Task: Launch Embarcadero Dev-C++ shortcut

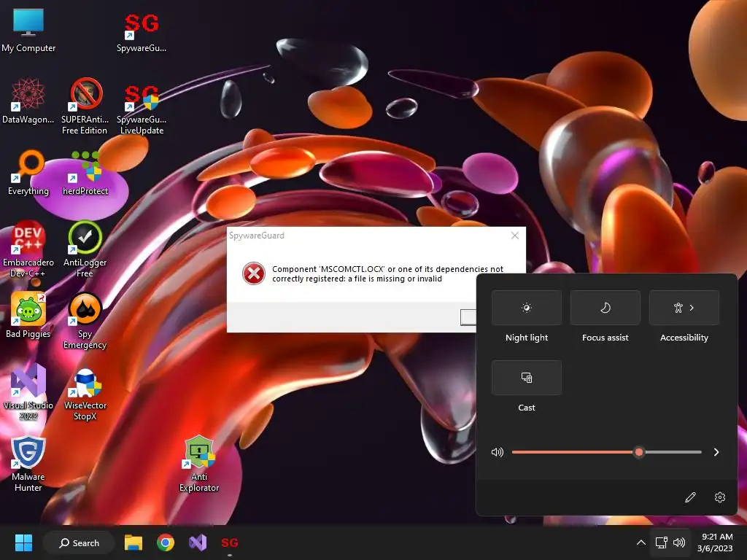Action: pyautogui.click(x=28, y=249)
